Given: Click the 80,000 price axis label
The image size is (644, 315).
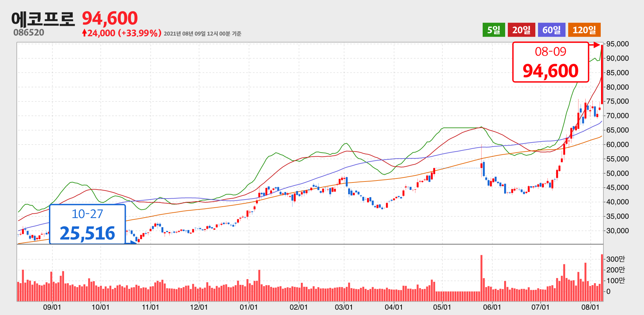Looking at the screenshot, I should [618, 87].
